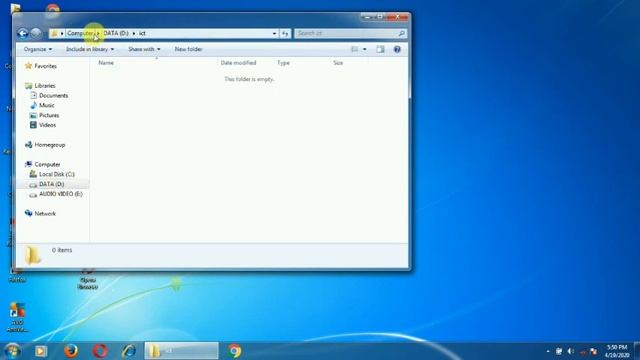Launch Internet Explorer from taskbar
Image resolution: width=640 pixels, height=360 pixels.
pyautogui.click(x=129, y=351)
